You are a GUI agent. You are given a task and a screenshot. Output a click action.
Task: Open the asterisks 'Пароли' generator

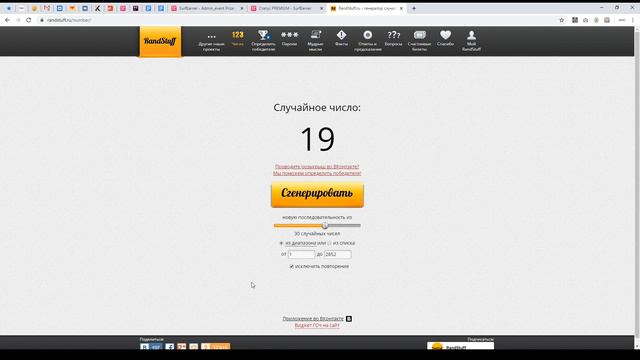pyautogui.click(x=289, y=38)
